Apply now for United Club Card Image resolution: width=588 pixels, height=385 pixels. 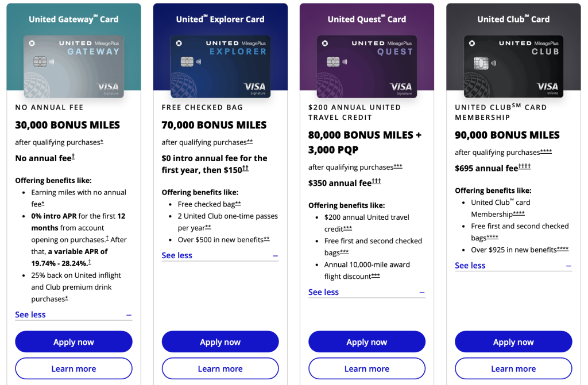pyautogui.click(x=513, y=341)
